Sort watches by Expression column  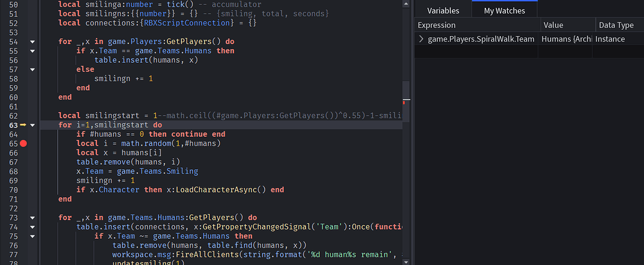pos(478,25)
